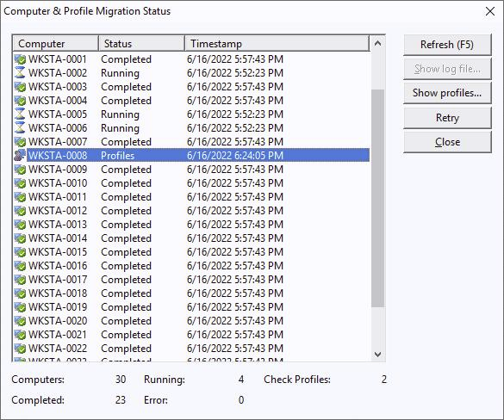The width and height of the screenshot is (504, 420).
Task: Click the completed icon for WKSTA-0014
Action: point(20,238)
